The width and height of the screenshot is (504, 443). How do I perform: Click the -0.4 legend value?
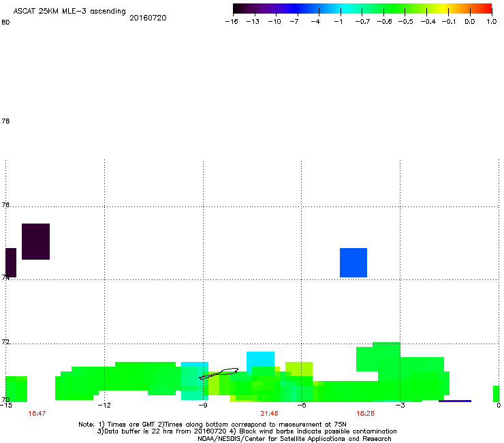click(x=428, y=22)
